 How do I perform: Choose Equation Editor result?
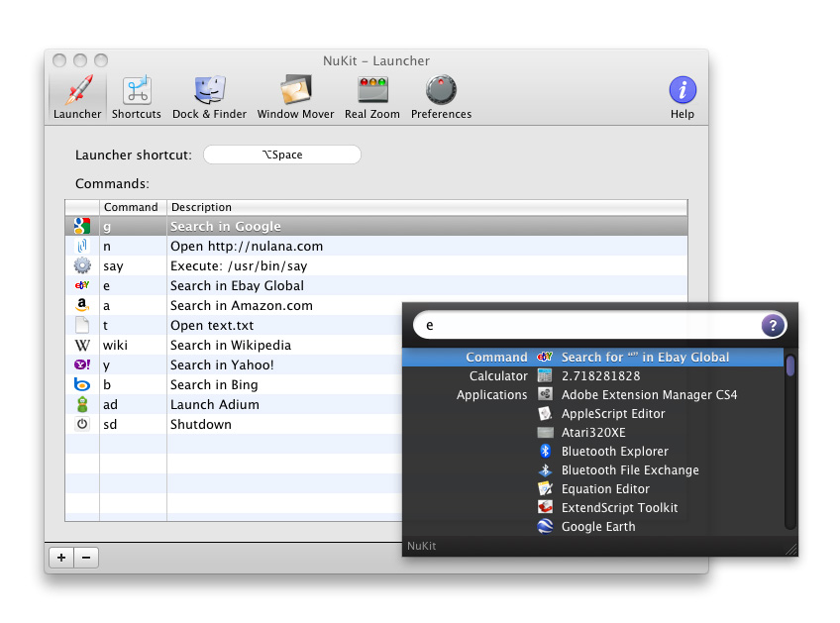[593, 488]
